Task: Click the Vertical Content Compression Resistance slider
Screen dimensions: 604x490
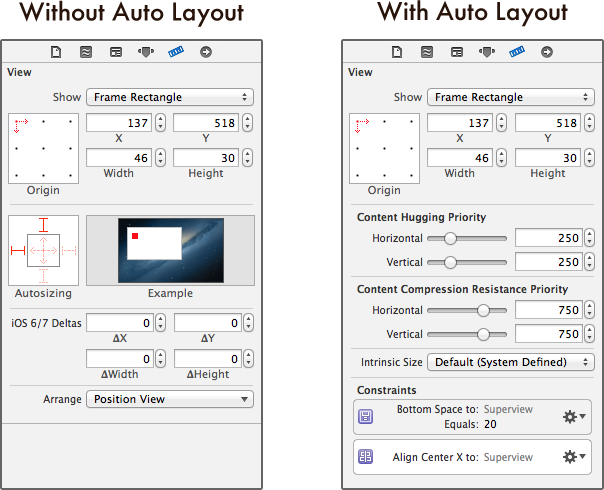Action: click(484, 335)
